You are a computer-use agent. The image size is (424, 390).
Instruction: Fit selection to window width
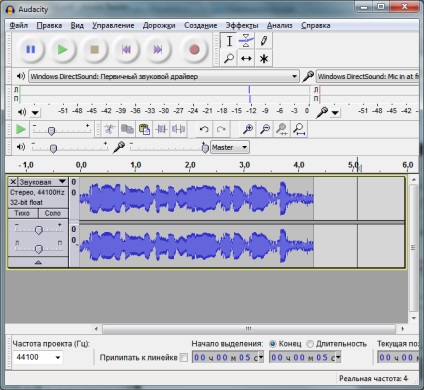pos(282,129)
